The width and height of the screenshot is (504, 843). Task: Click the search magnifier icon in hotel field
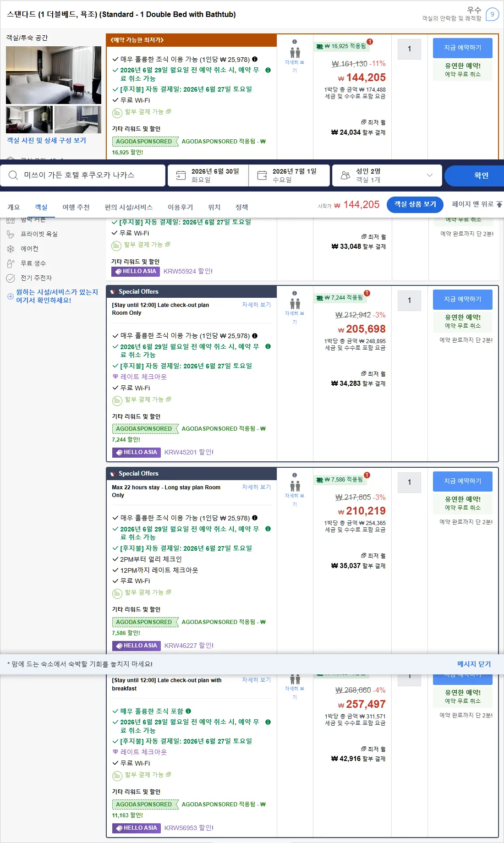pyautogui.click(x=13, y=175)
